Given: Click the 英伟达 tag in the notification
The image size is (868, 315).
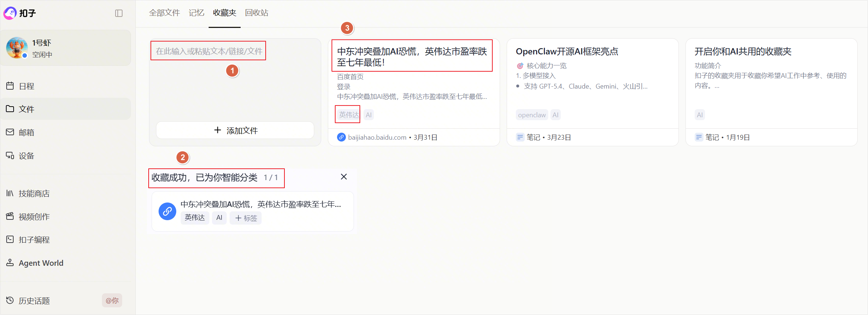Looking at the screenshot, I should tap(195, 218).
